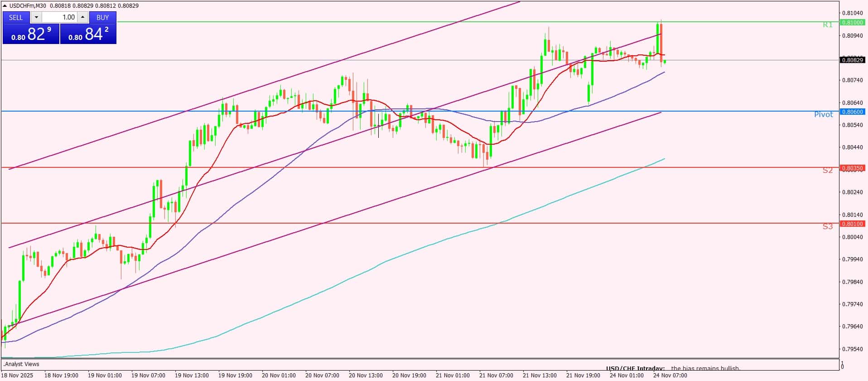The width and height of the screenshot is (868, 381).
Task: Increase lot volume with the up arrow
Action: click(82, 17)
